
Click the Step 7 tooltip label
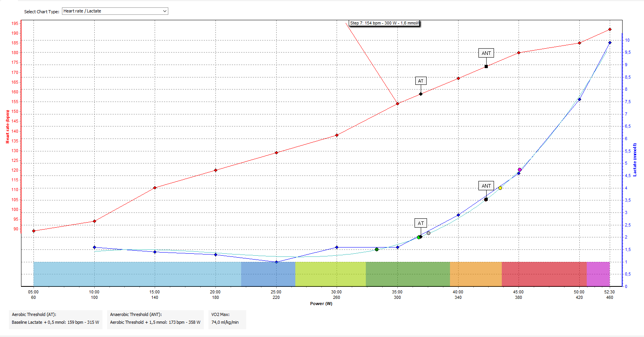click(x=384, y=23)
